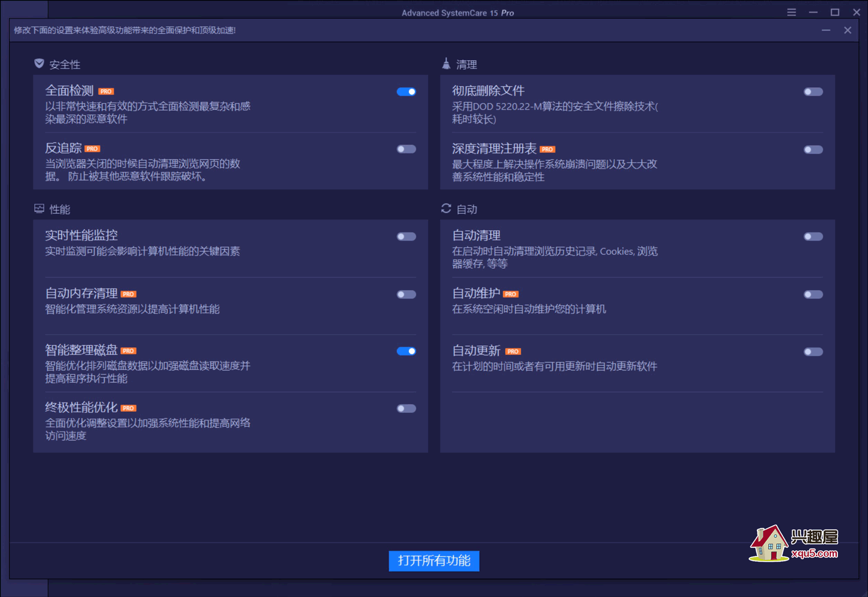The image size is (868, 597).
Task: Turn on 自动更新 switch
Action: click(813, 351)
